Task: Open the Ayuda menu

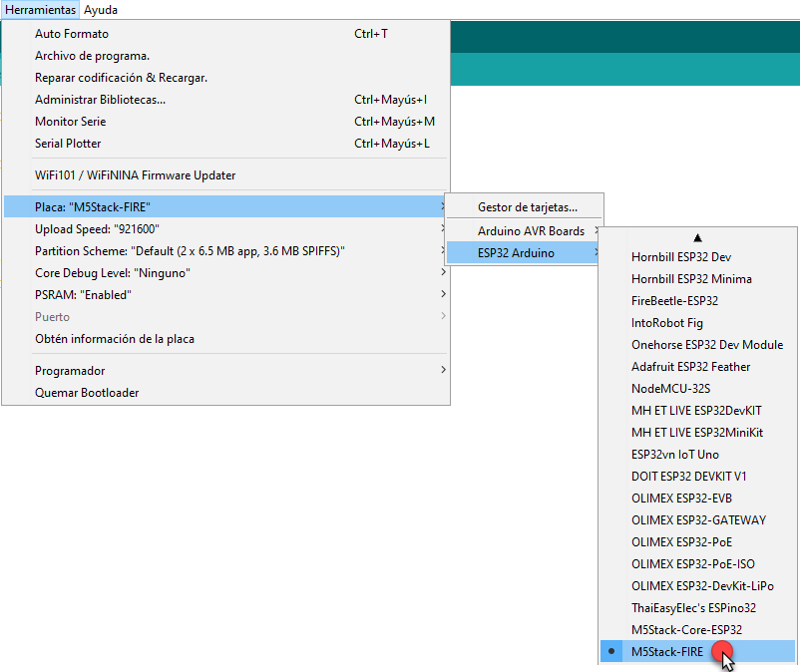Action: point(101,9)
